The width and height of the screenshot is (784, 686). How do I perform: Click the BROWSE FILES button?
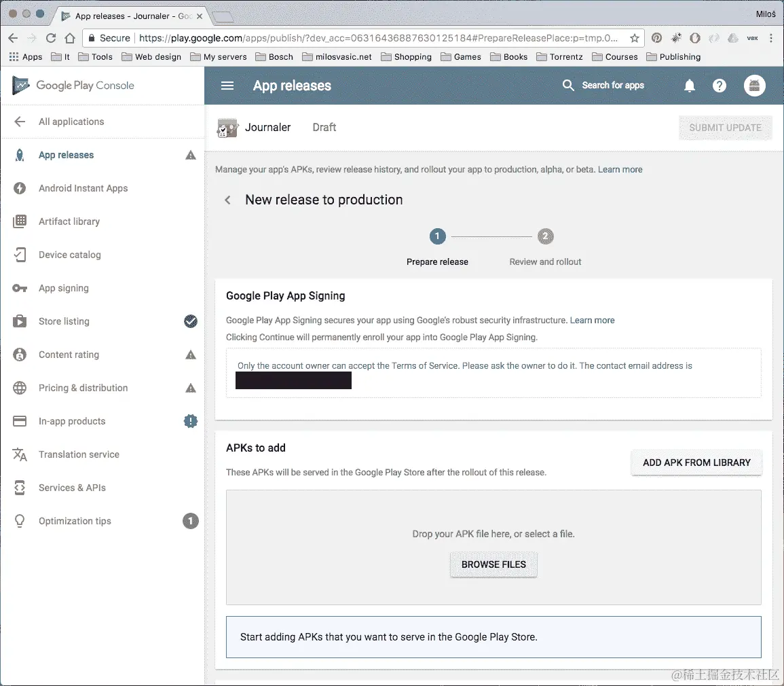click(493, 564)
